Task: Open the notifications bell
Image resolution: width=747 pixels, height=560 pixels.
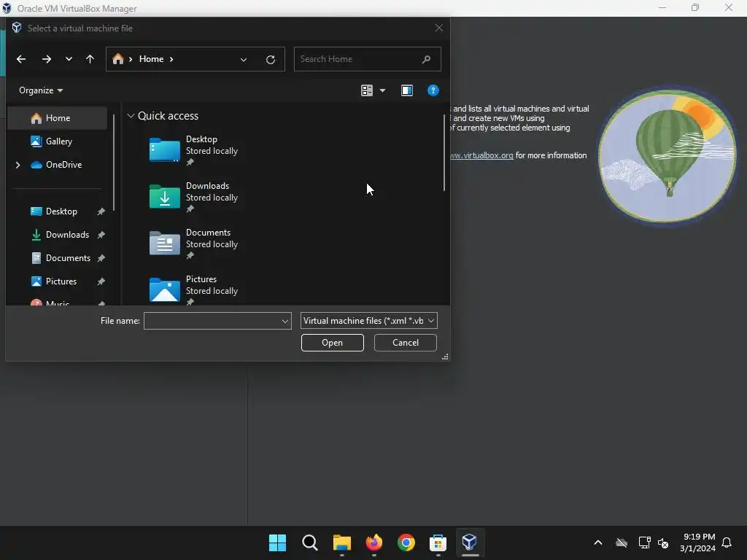Action: point(727,542)
